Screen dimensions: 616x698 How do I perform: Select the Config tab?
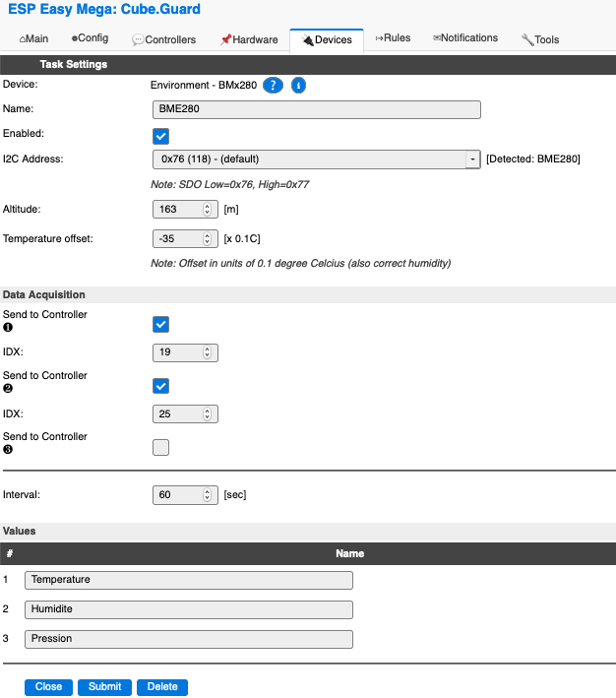[x=90, y=38]
